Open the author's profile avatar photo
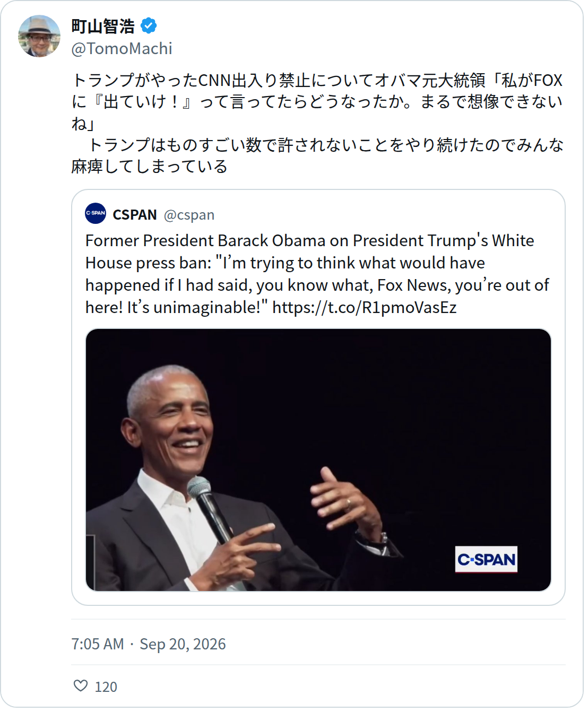Viewport: 588px width, 712px height. coord(39,36)
